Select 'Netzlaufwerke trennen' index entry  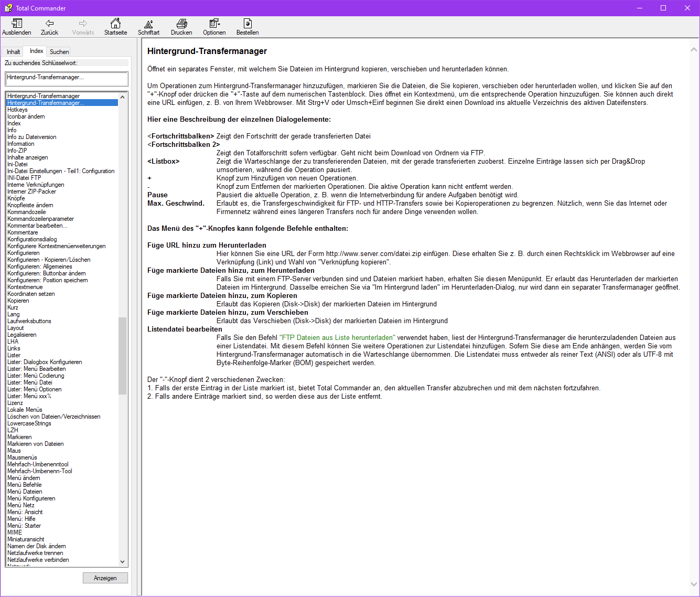click(x=35, y=553)
